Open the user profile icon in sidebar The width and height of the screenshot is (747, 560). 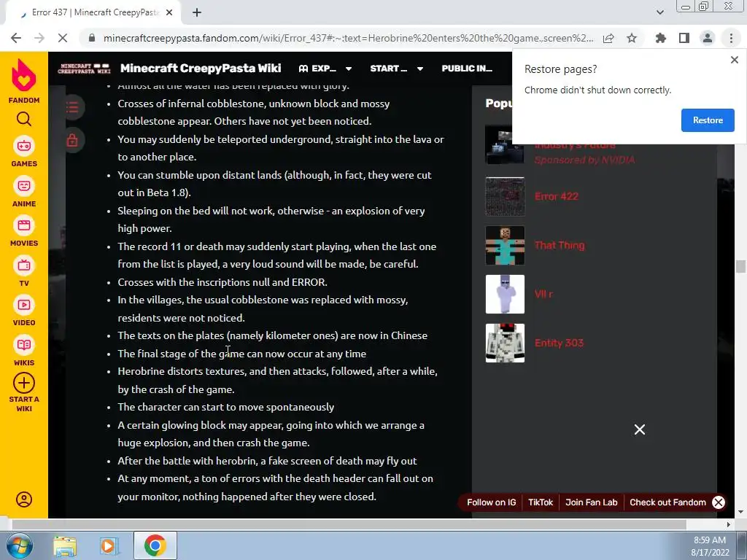coord(24,499)
